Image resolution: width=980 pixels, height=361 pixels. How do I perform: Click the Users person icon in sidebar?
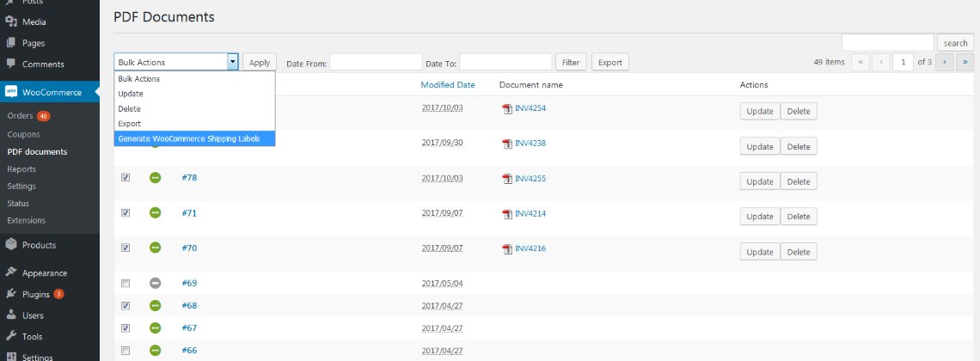(10, 315)
